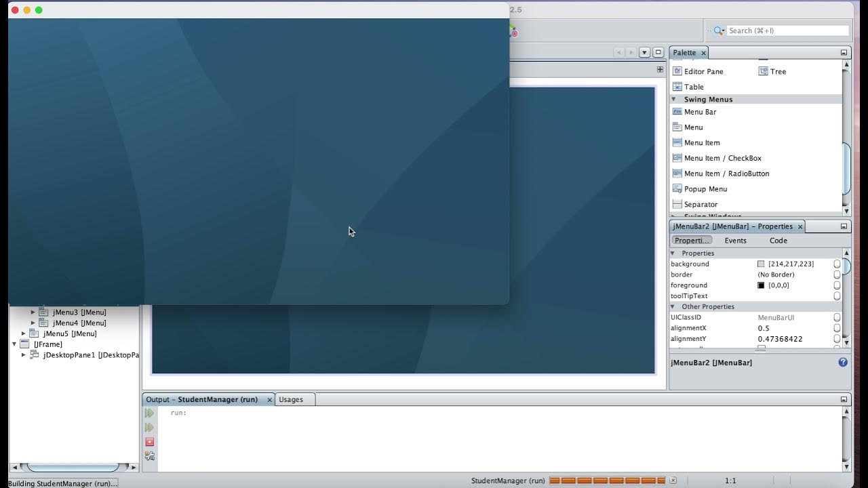Select jMenu5 [JMenu] in navigator
Screen dimensions: 868x488
(70, 334)
